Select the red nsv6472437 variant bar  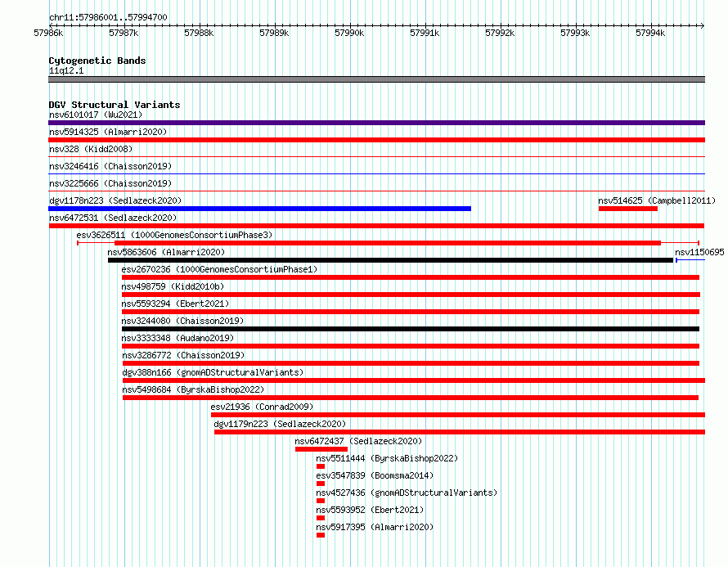click(321, 449)
